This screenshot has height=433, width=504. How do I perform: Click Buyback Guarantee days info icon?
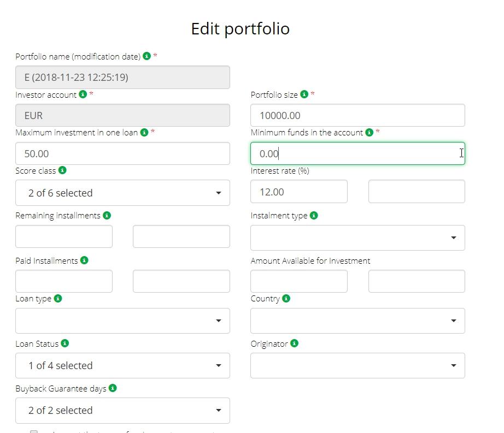113,388
